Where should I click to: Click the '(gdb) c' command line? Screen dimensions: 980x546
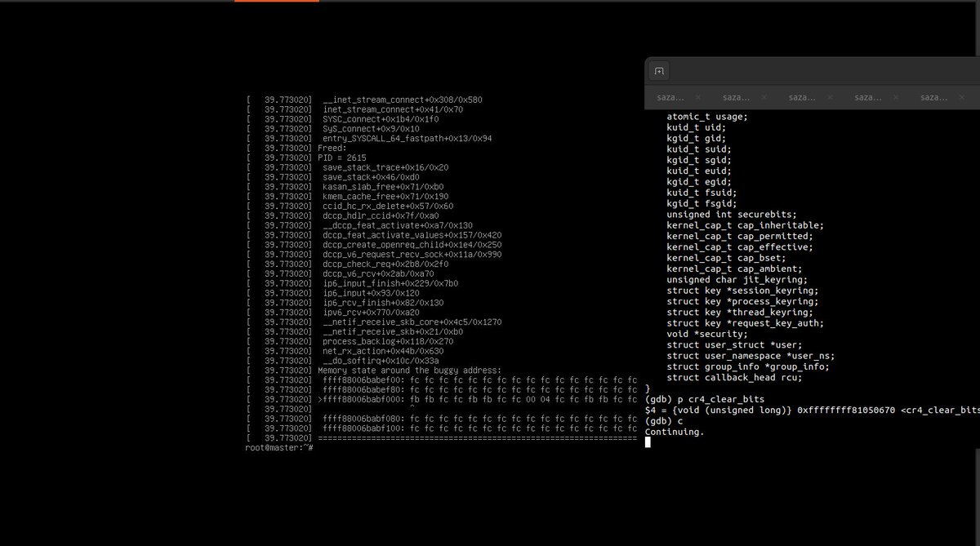(664, 421)
